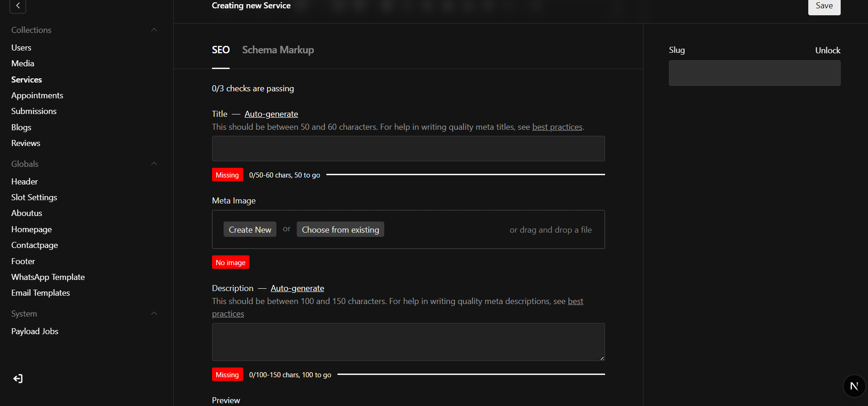The image size is (868, 406).
Task: Auto-generate the meta Description
Action: pyautogui.click(x=297, y=288)
